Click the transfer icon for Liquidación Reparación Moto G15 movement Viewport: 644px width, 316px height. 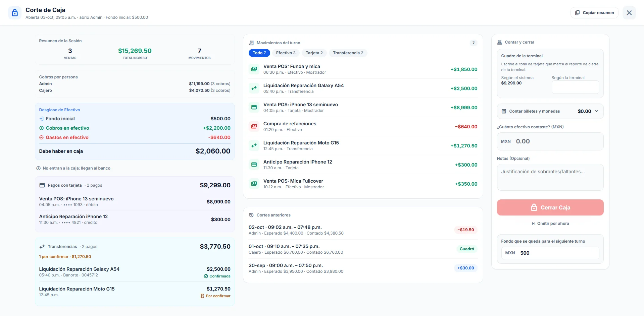(254, 145)
